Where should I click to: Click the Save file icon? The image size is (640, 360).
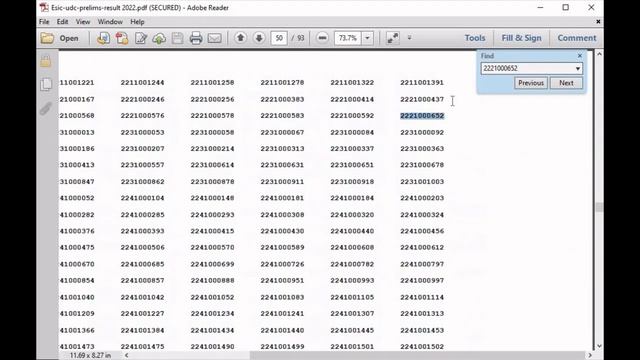[178, 38]
